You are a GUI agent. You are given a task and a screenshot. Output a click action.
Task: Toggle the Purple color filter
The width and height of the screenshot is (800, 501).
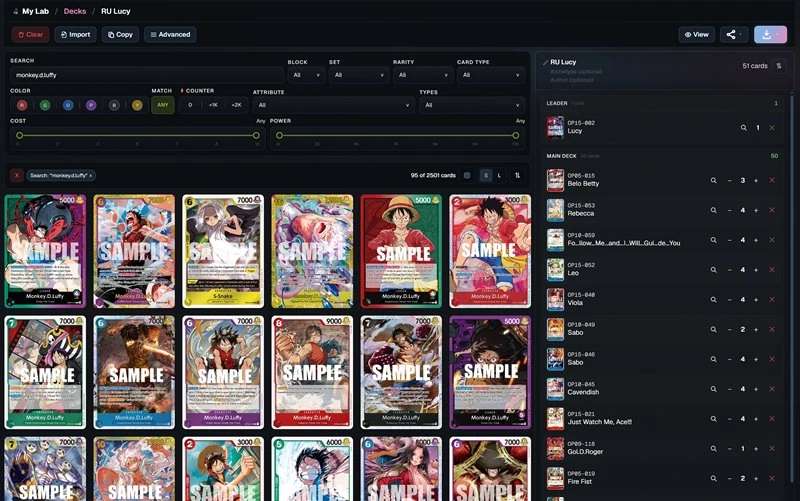[91, 105]
